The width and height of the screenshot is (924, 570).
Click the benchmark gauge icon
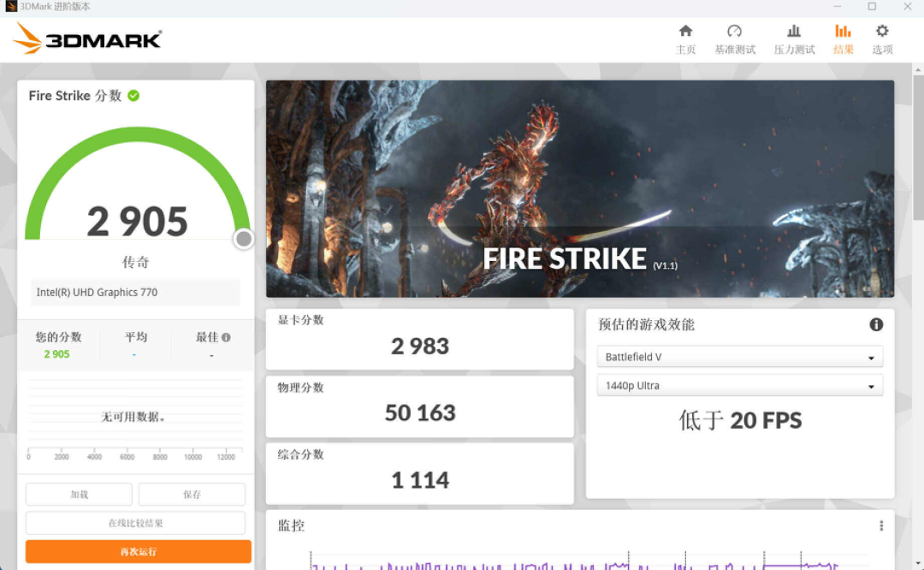coord(734,31)
